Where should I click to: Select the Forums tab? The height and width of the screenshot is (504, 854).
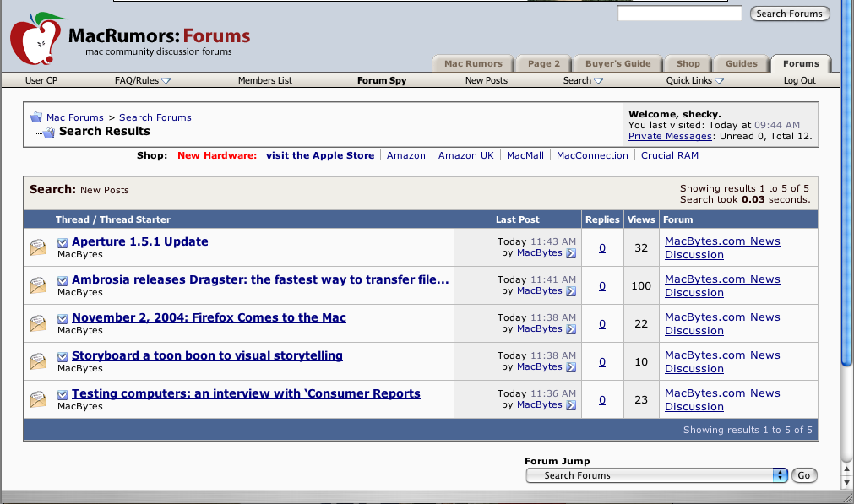pos(801,63)
